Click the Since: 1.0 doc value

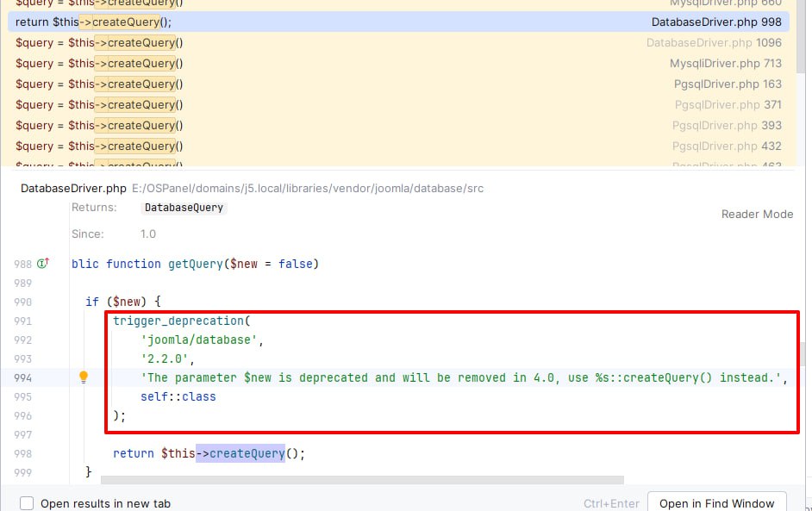tap(148, 234)
